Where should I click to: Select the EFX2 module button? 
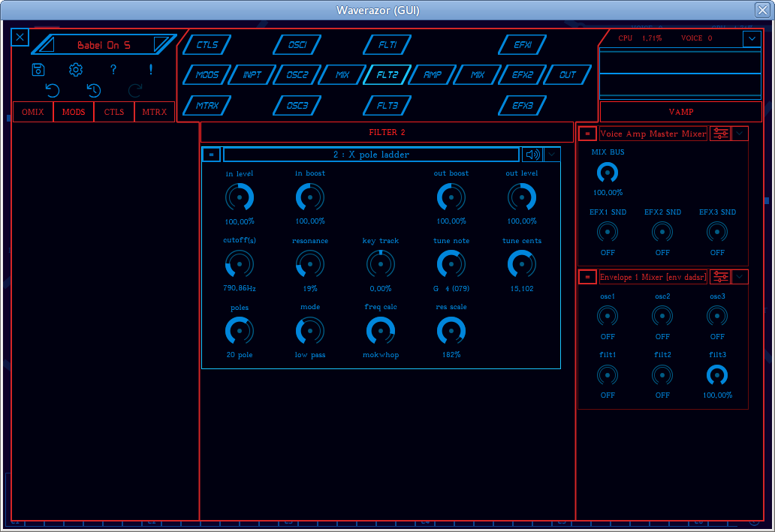click(x=523, y=75)
